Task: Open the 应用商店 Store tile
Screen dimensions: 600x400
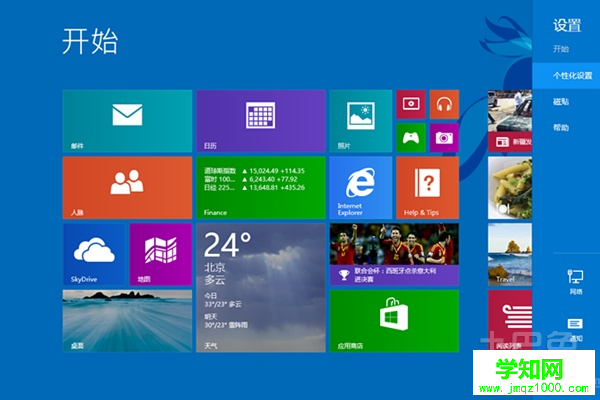Action: [394, 321]
